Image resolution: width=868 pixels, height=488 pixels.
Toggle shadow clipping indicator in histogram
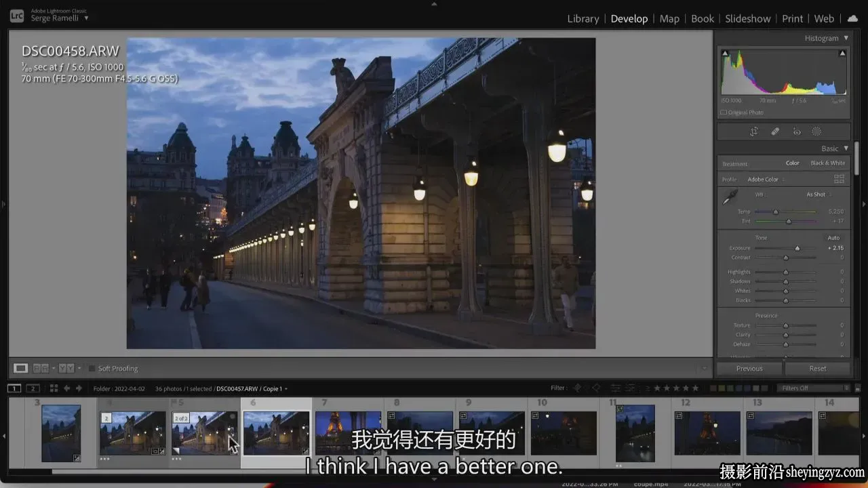[725, 54]
